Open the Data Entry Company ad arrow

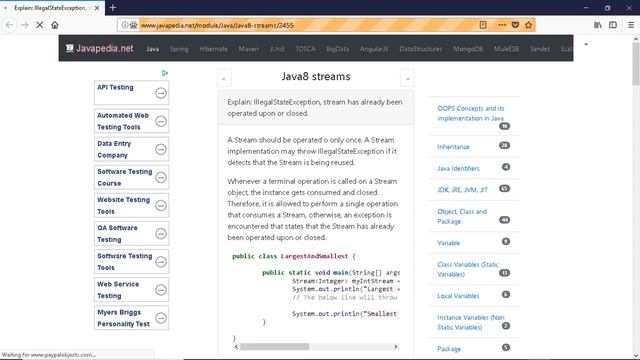click(x=161, y=149)
